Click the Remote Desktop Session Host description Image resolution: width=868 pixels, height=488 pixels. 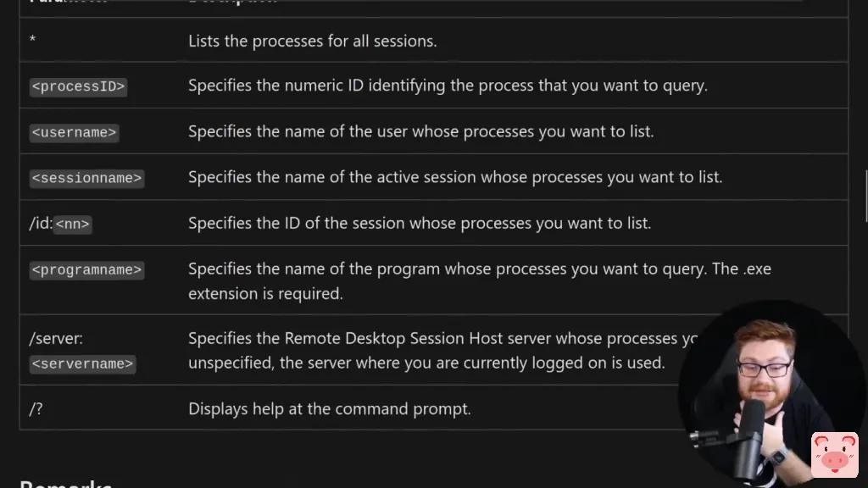pyautogui.click(x=432, y=338)
